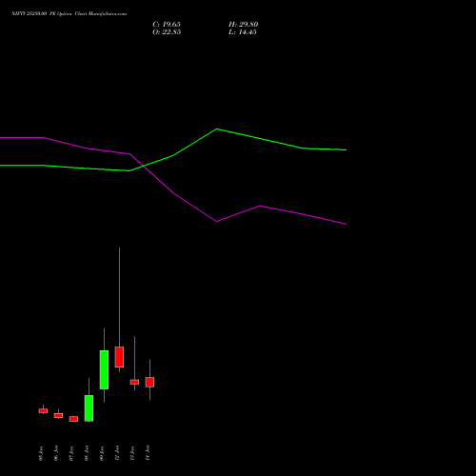Click the 08 Jan date label
Screen dimensions: 476x476
click(x=87, y=453)
